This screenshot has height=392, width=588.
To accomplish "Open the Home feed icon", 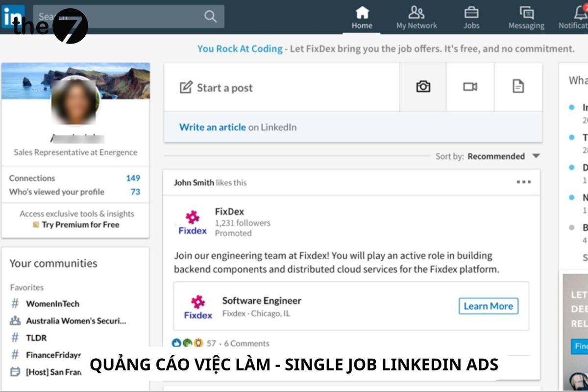I will click(362, 16).
